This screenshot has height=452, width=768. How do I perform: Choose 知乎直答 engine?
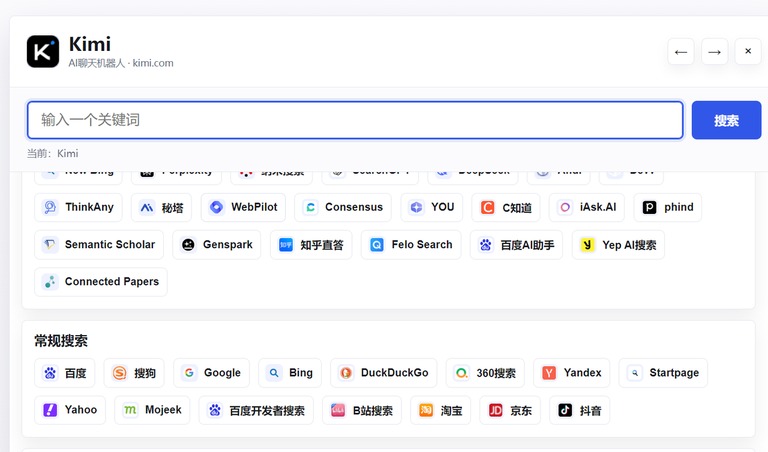click(x=311, y=244)
